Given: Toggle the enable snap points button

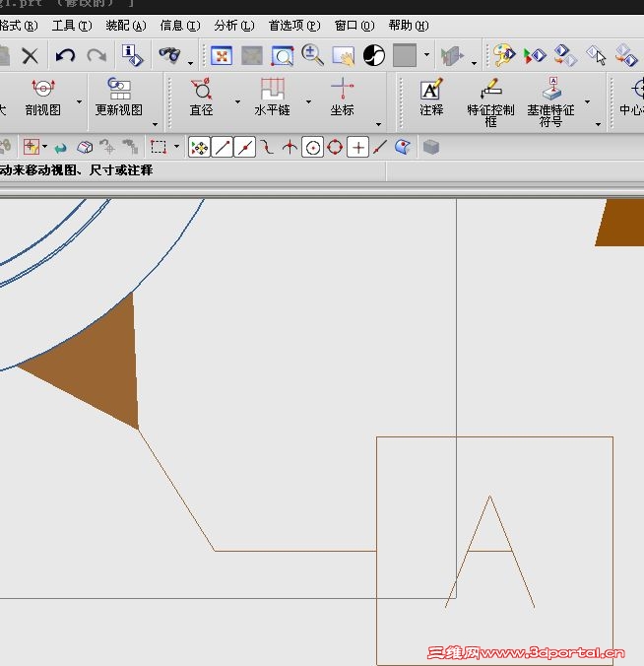Looking at the screenshot, I should pos(200,148).
